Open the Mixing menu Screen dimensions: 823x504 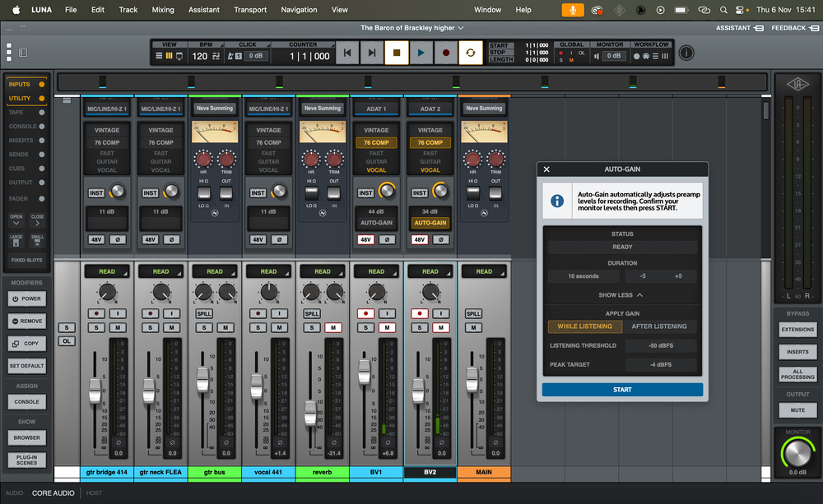click(x=163, y=9)
